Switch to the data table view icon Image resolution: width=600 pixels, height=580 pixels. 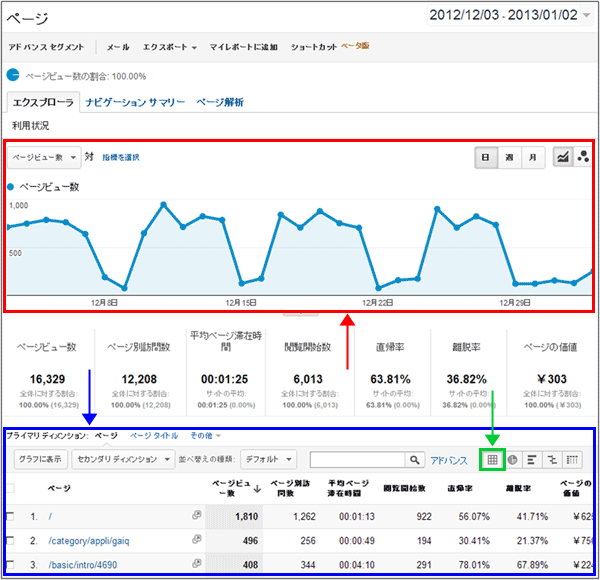tap(491, 460)
